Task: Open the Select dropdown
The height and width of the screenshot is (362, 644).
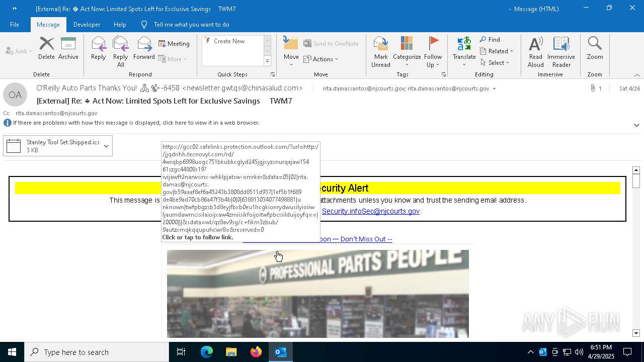Action: (495, 63)
